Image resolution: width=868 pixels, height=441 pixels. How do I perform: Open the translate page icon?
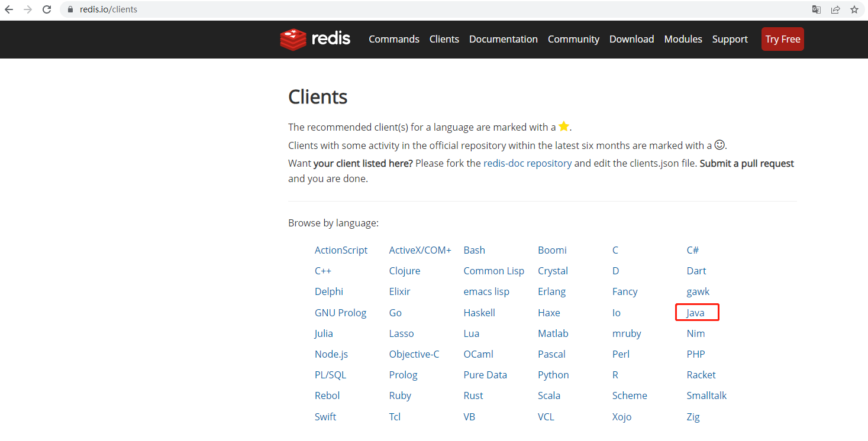pyautogui.click(x=817, y=9)
